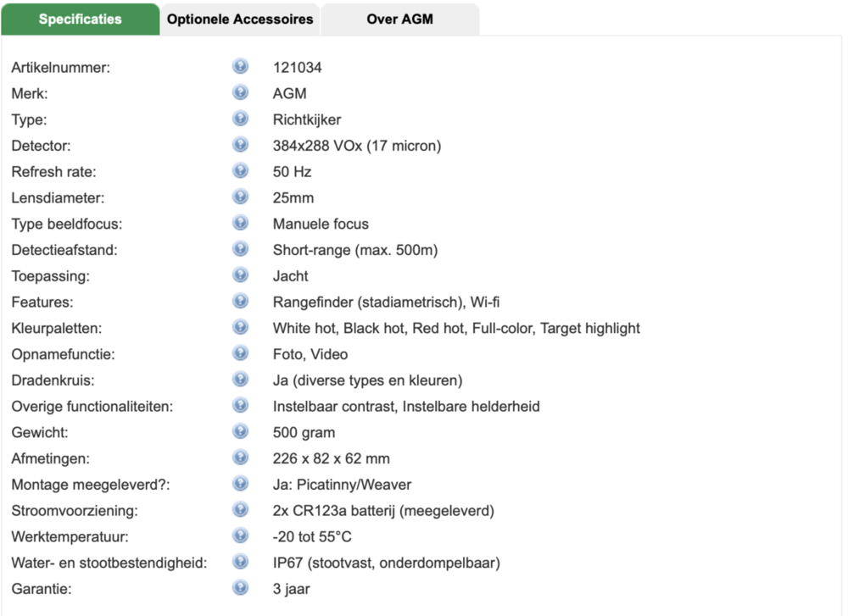Click the info icon for Opnamefunctie
Image resolution: width=848 pixels, height=616 pixels.
click(240, 353)
